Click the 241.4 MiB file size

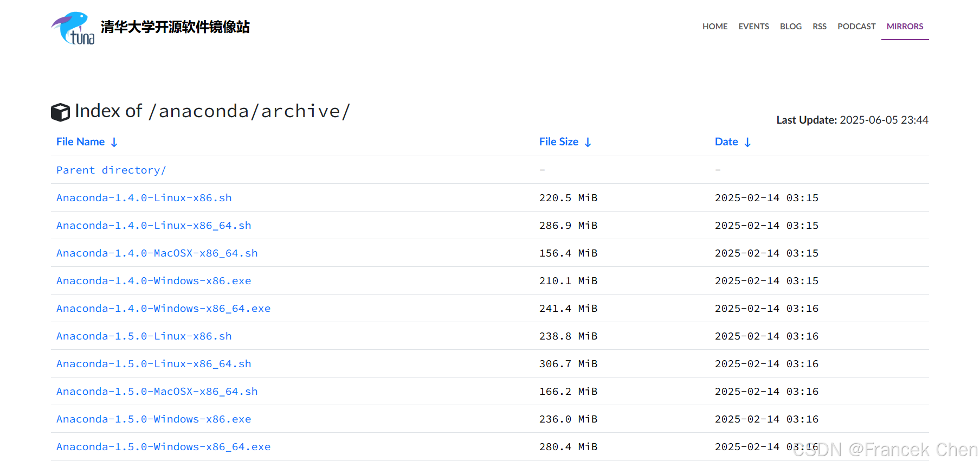tap(568, 309)
